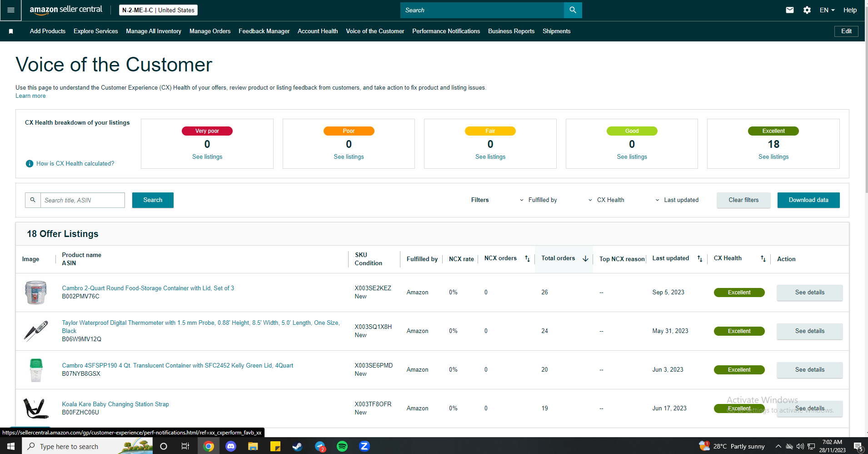Open the Windows Start menu
868x454 pixels.
tap(11, 446)
